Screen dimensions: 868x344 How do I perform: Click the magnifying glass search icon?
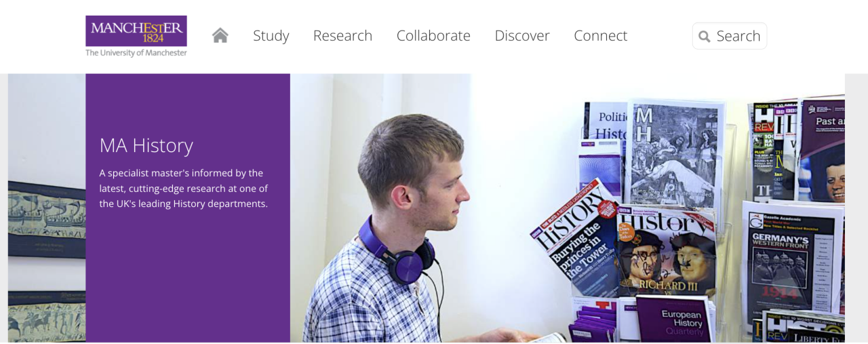tap(705, 36)
